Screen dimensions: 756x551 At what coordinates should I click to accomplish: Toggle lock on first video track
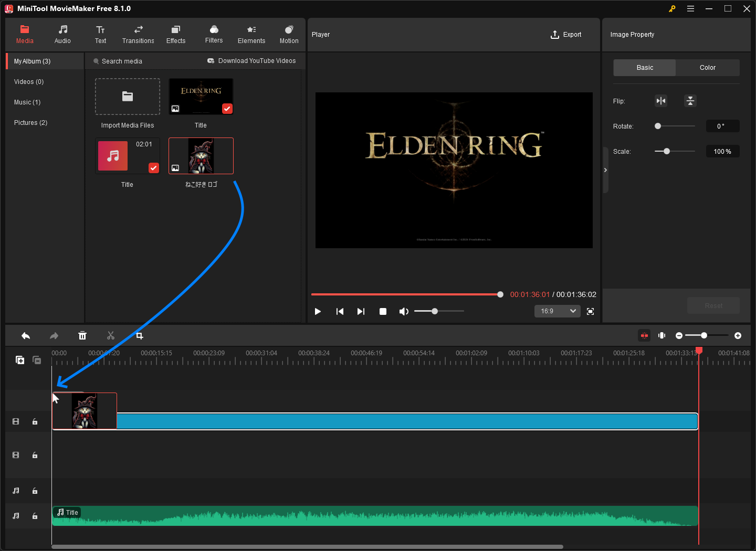(x=35, y=422)
